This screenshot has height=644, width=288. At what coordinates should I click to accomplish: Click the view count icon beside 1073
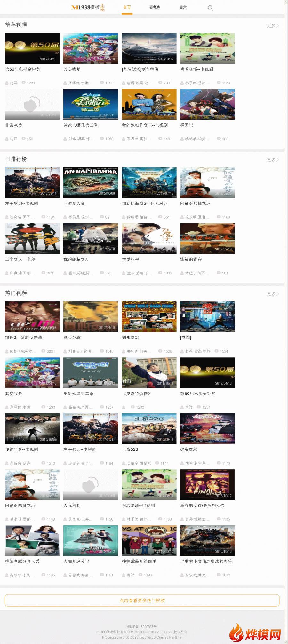point(219,575)
